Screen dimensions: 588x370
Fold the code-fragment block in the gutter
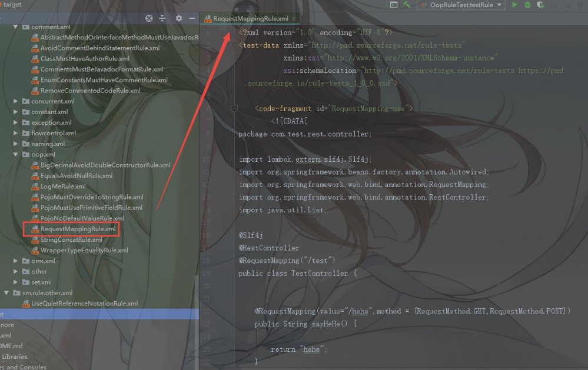(234, 108)
